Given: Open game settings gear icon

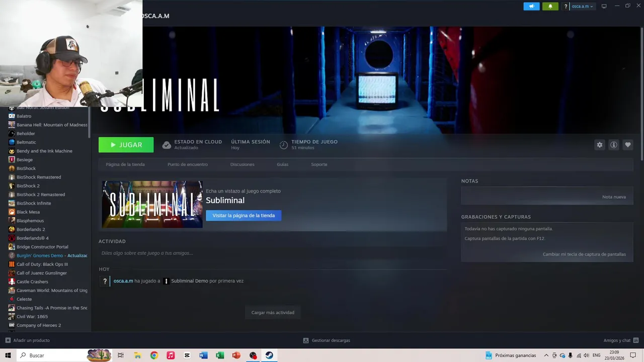Looking at the screenshot, I should click(599, 145).
